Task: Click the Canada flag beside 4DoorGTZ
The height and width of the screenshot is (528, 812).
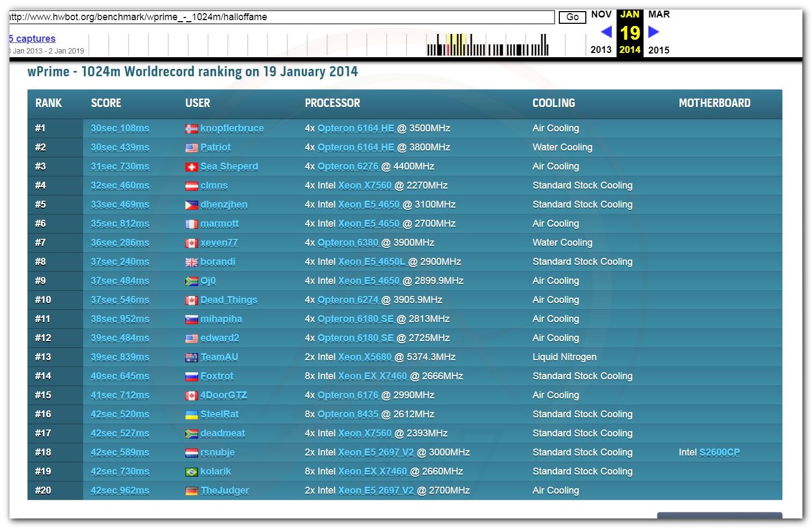Action: pos(191,396)
